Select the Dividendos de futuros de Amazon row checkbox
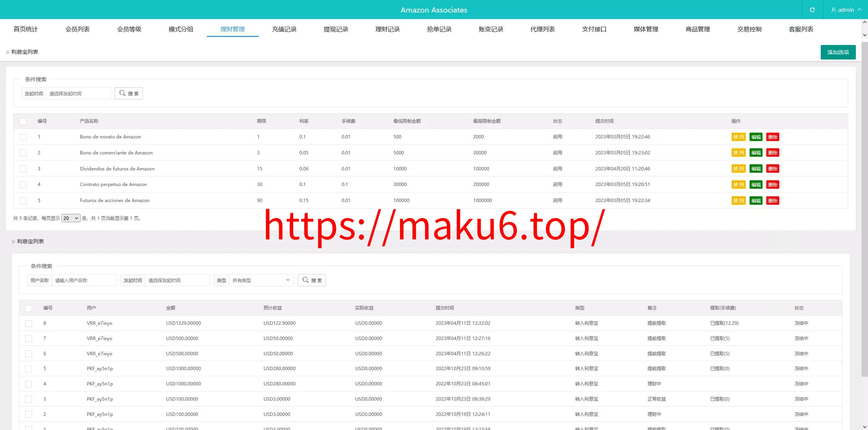Viewport: 868px width, 430px height. pos(23,168)
